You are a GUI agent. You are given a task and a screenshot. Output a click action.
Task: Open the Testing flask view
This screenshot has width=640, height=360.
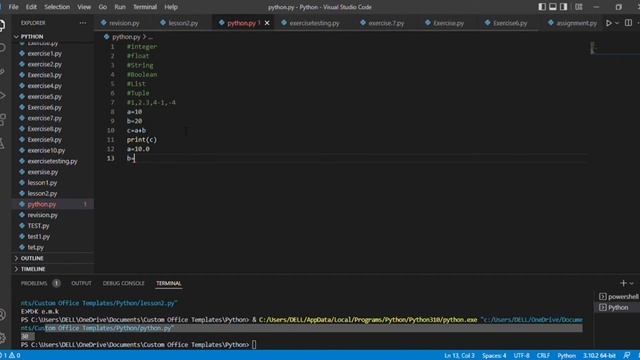click(x=2, y=143)
